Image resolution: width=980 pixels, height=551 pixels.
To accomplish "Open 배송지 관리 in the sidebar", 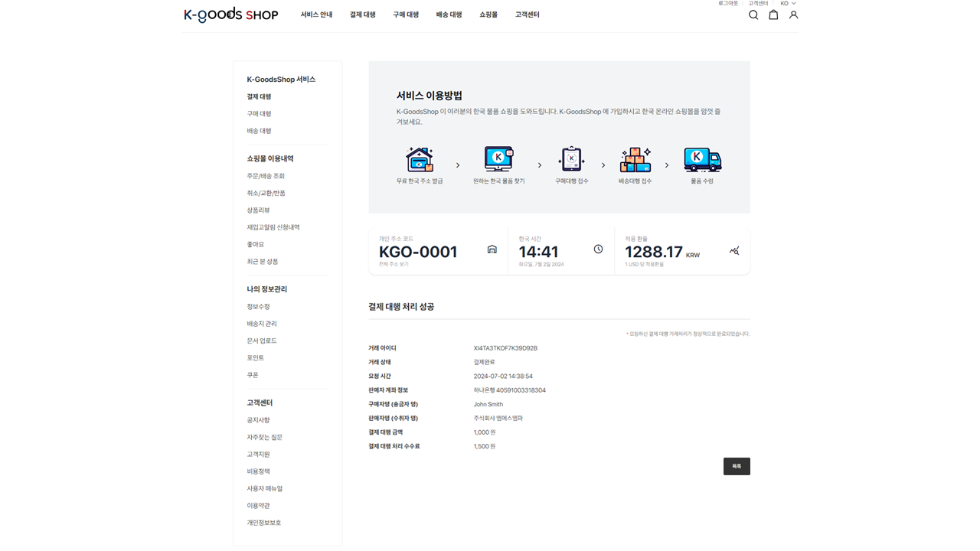I will click(262, 324).
